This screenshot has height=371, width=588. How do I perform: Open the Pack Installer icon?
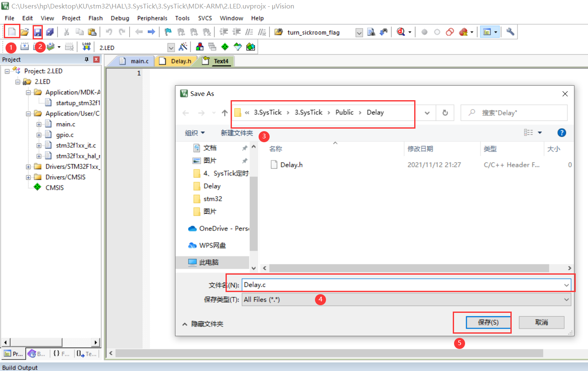(251, 47)
